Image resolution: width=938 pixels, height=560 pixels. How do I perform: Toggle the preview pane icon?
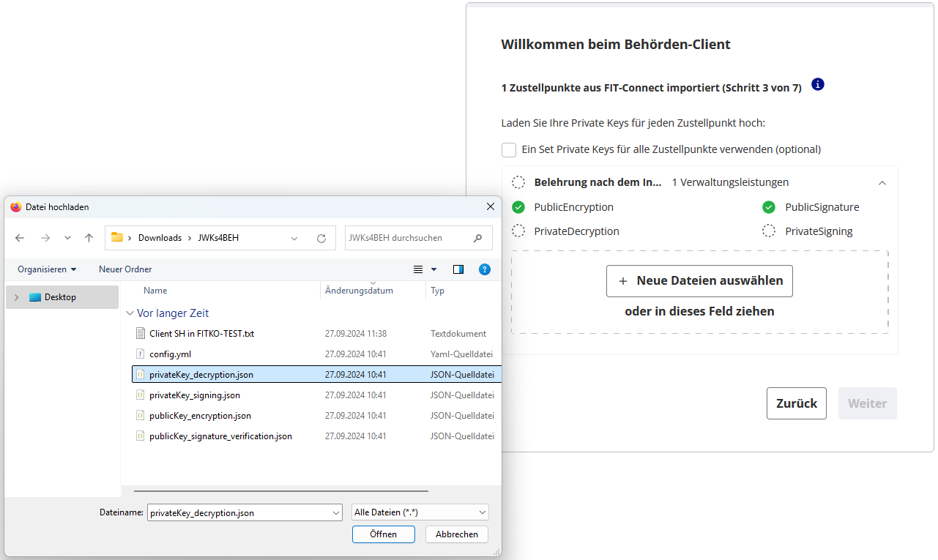tap(458, 269)
